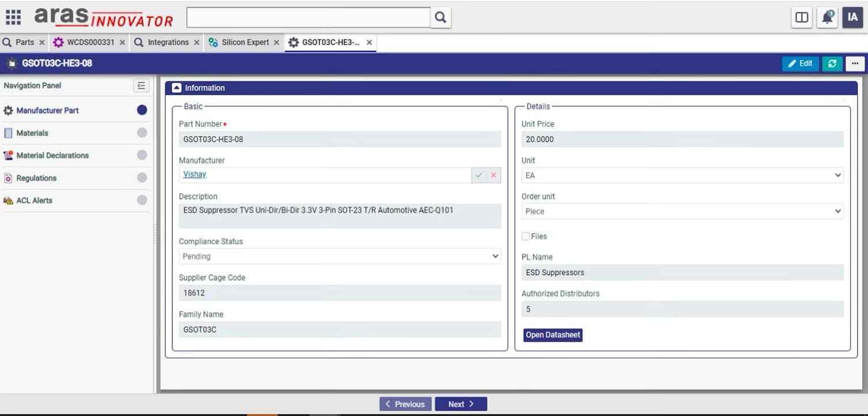The width and height of the screenshot is (868, 416).
Task: Open the Compliance Status dropdown
Action: click(339, 256)
